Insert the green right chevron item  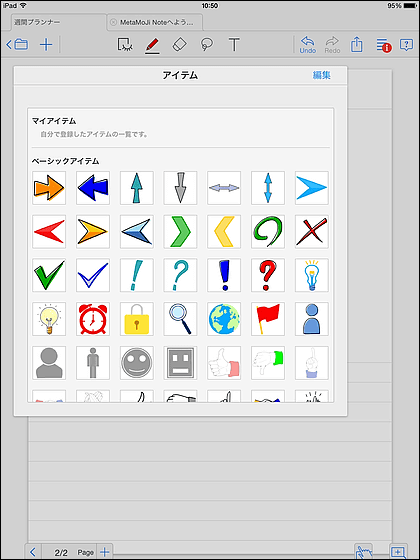[180, 232]
